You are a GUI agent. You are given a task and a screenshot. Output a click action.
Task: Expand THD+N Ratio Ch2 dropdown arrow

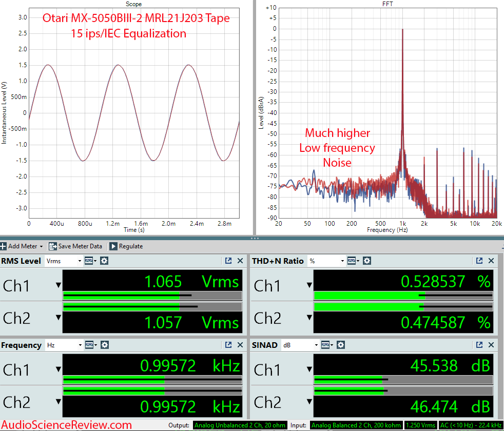309,317
